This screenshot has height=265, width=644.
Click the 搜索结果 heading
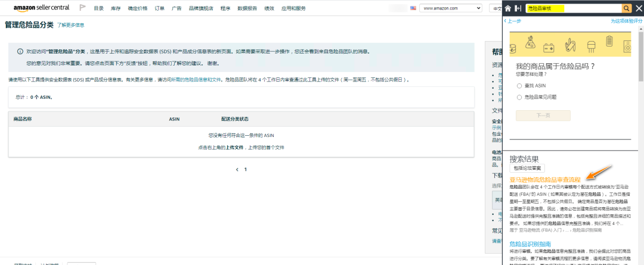click(x=524, y=159)
